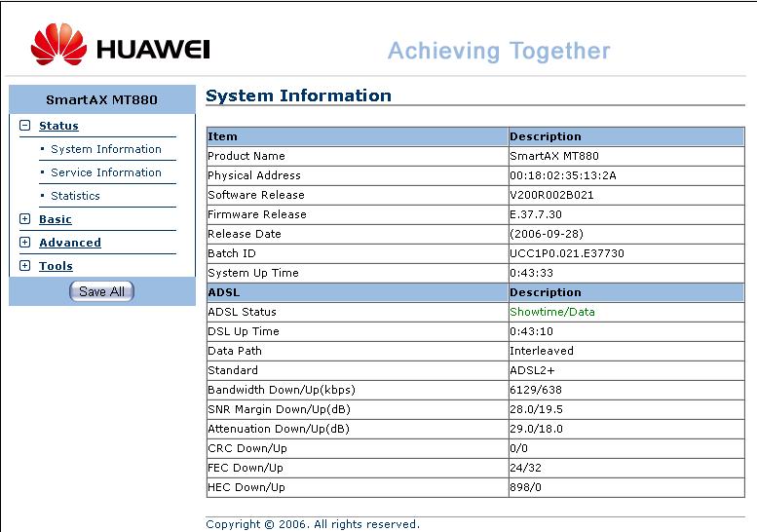Select value V200R002B021

(551, 195)
